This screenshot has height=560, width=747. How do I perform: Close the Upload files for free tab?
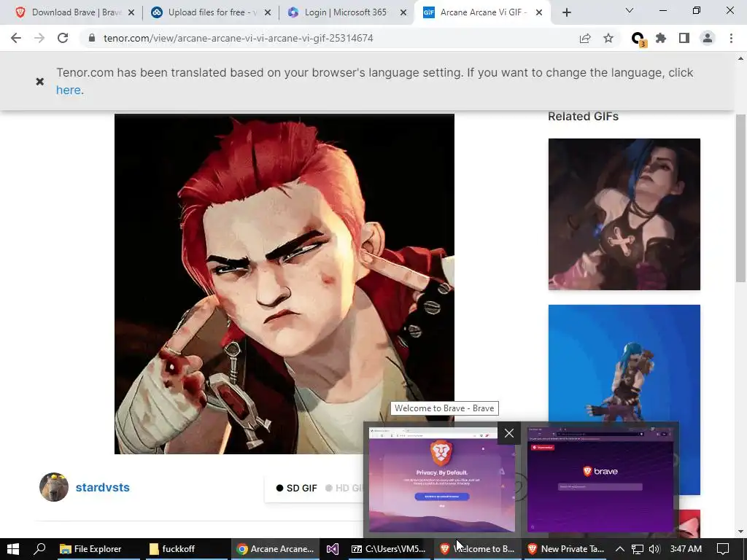(x=268, y=12)
